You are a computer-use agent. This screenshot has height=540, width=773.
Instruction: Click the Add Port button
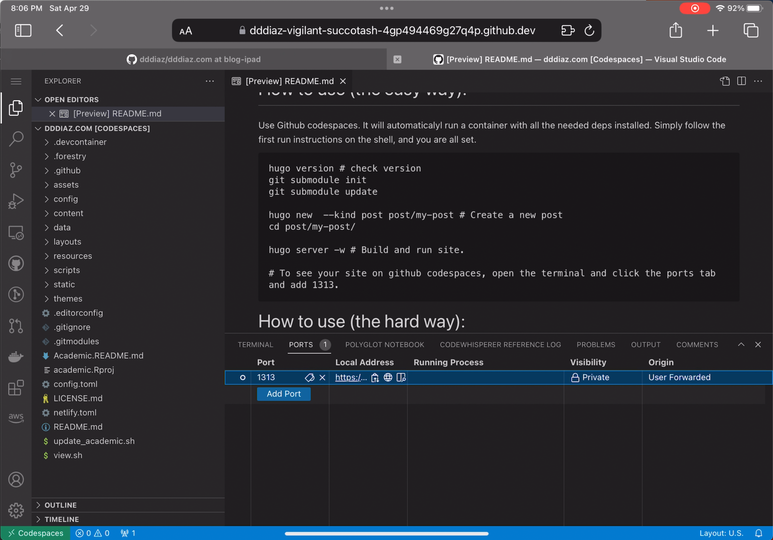point(284,394)
